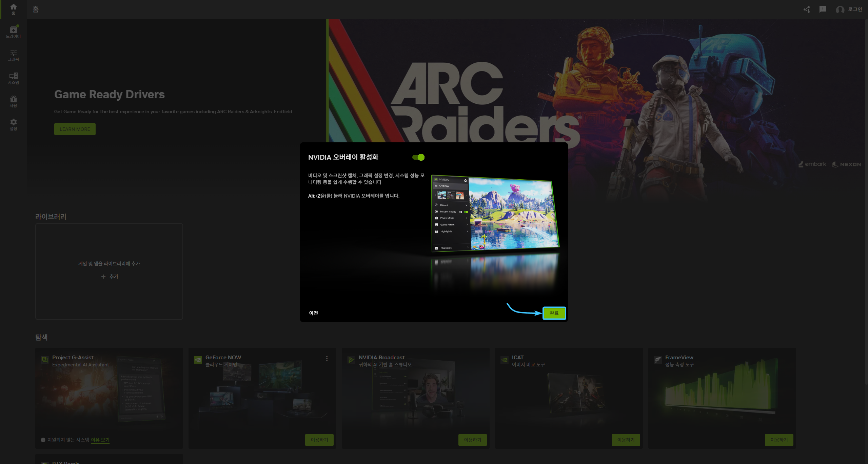Open GeForce NOW card three-dot menu
This screenshot has width=868, height=464.
click(327, 359)
